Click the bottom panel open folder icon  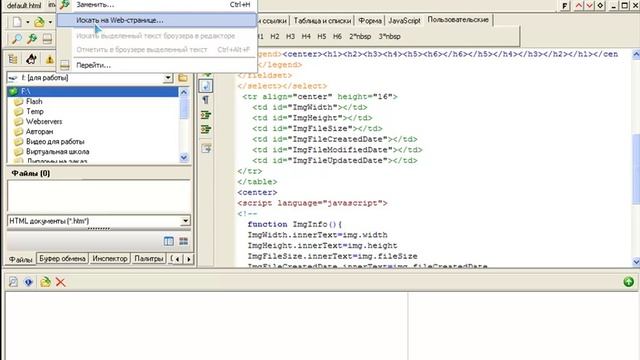[45, 282]
